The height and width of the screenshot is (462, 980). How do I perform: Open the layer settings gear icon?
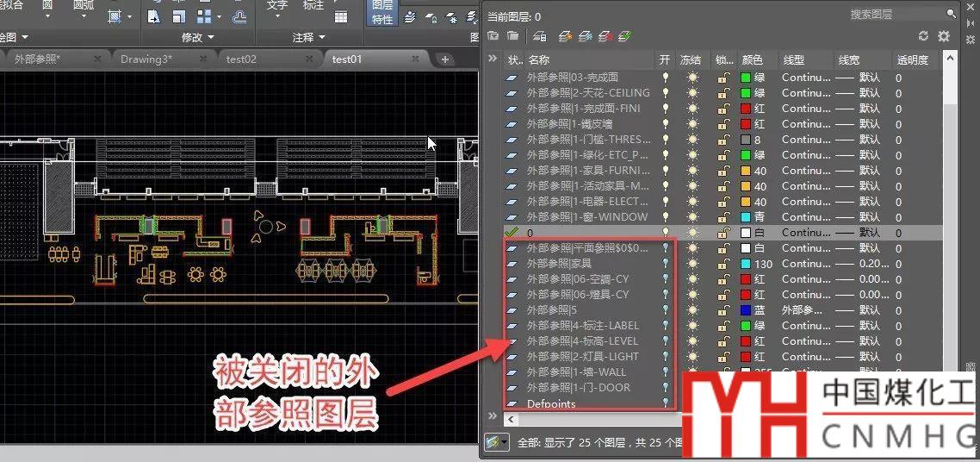point(944,36)
